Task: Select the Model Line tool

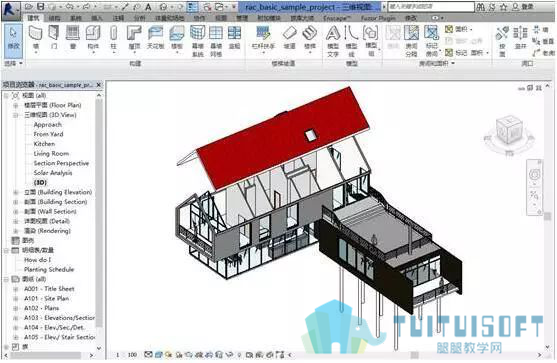Action: (x=351, y=41)
